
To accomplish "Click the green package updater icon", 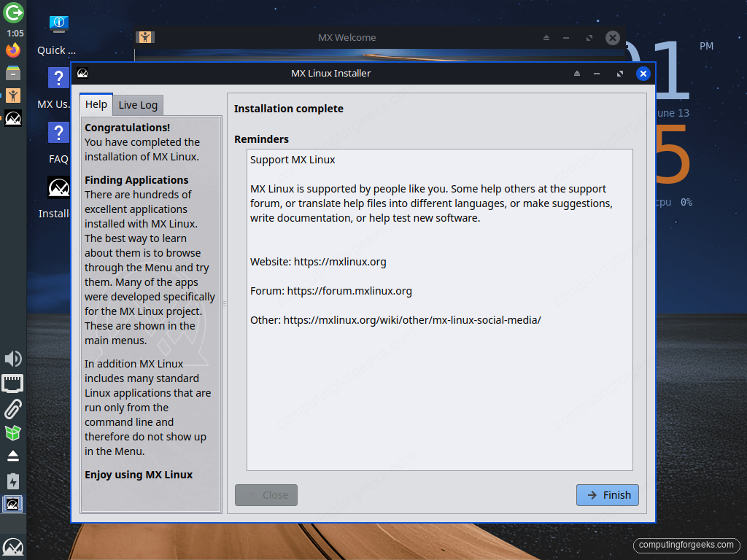I will tap(13, 433).
